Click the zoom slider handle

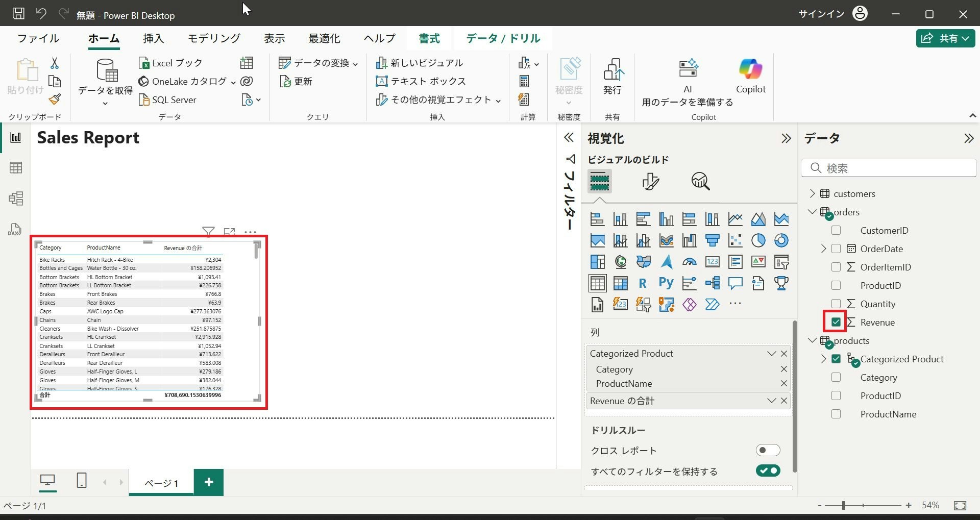[844, 505]
